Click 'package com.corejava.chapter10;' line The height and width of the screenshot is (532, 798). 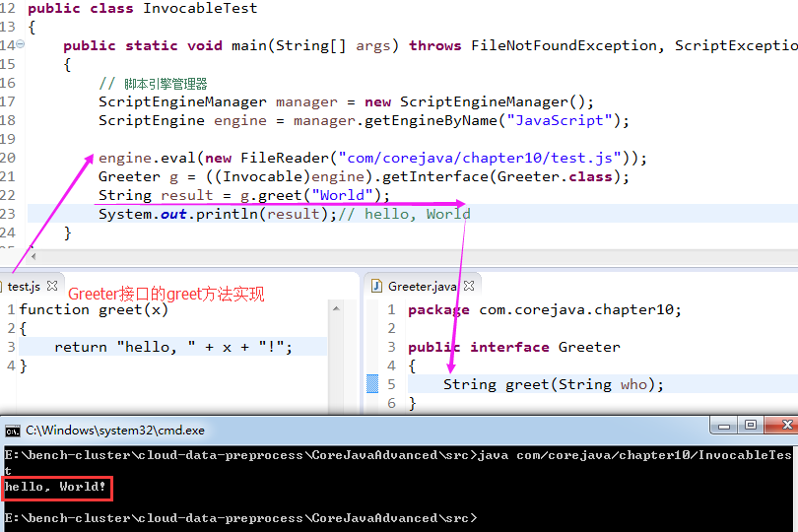pyautogui.click(x=545, y=309)
